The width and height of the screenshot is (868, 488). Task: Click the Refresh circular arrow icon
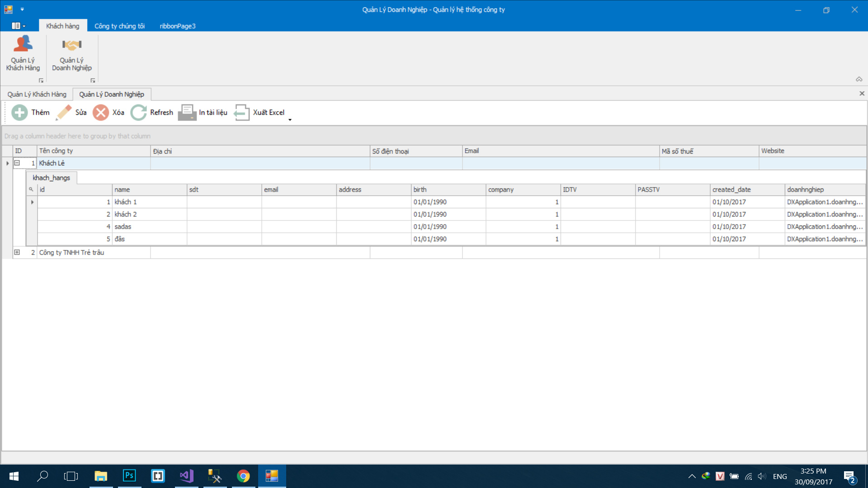139,113
